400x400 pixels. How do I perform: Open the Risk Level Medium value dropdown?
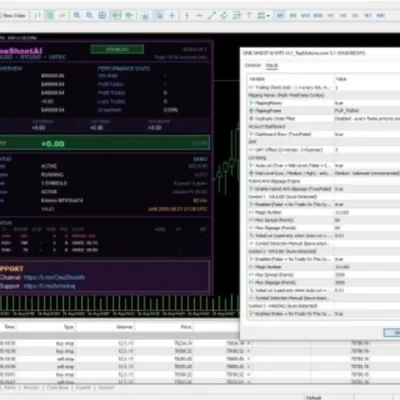coord(367,173)
